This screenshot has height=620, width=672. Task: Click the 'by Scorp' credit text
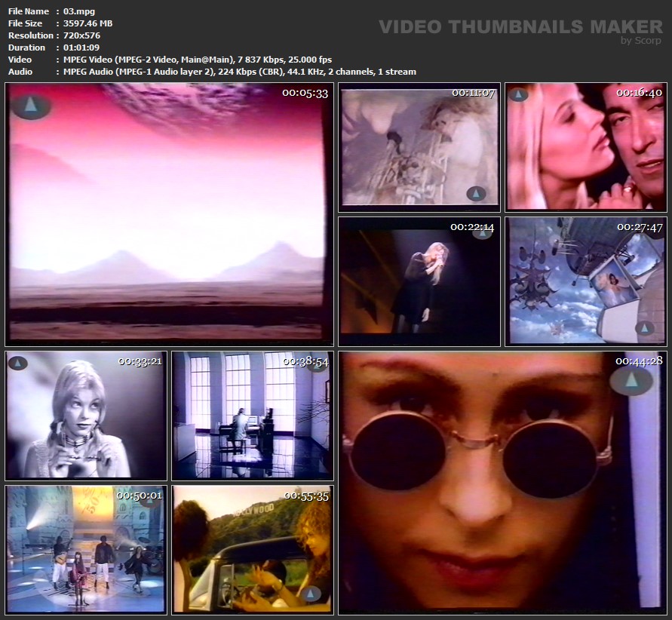point(641,40)
